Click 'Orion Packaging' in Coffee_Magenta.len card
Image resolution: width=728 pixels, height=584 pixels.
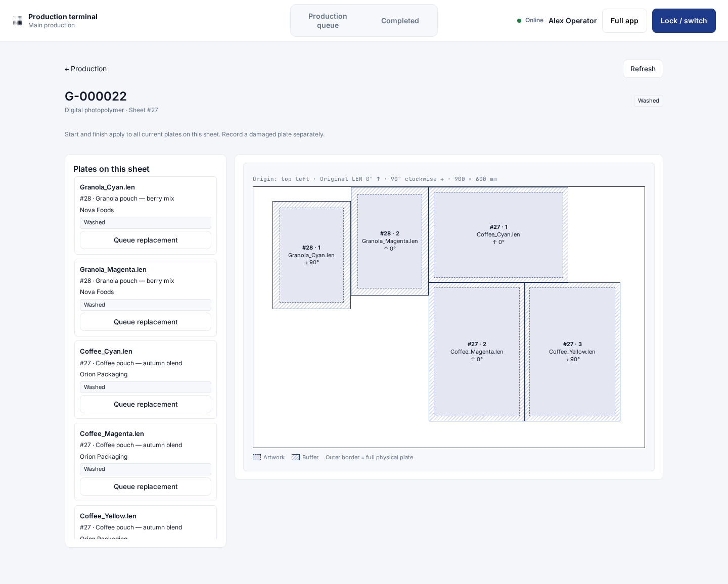point(104,457)
